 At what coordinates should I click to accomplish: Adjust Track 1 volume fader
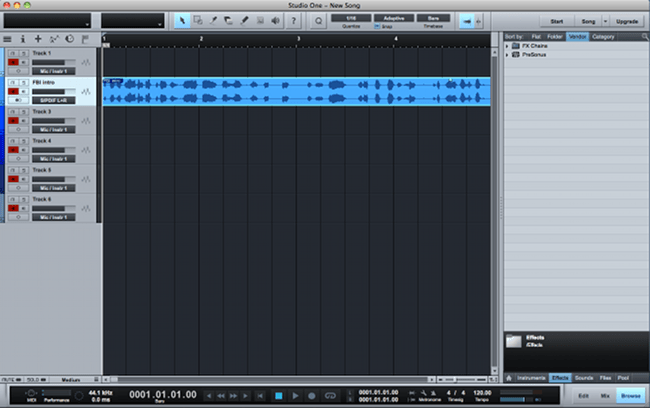tap(53, 62)
